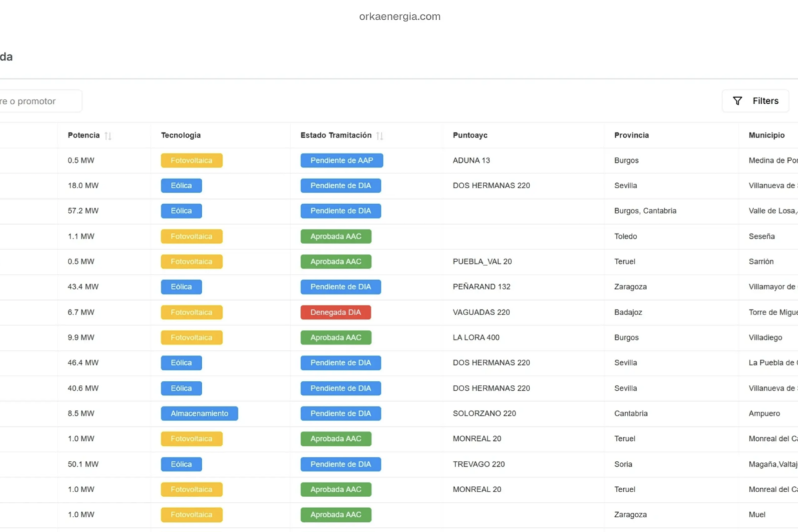Click Cantabria in the SOLORZANO 220 row

(x=631, y=413)
